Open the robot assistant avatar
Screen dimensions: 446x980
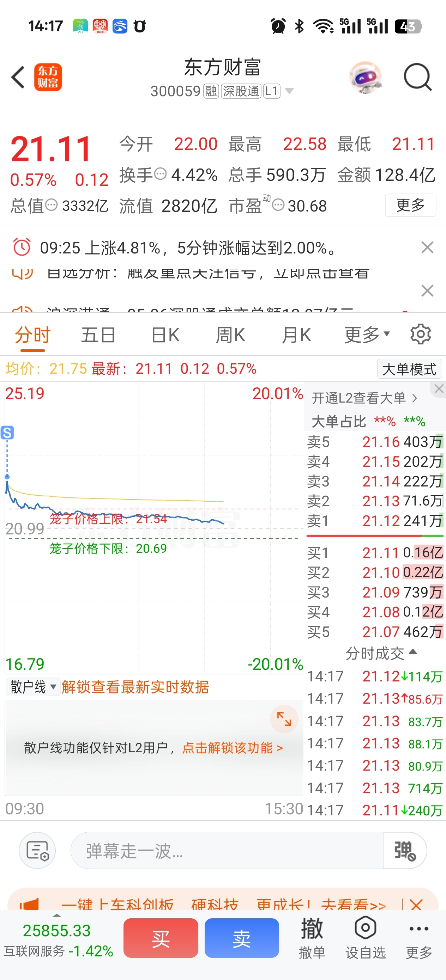pos(365,77)
